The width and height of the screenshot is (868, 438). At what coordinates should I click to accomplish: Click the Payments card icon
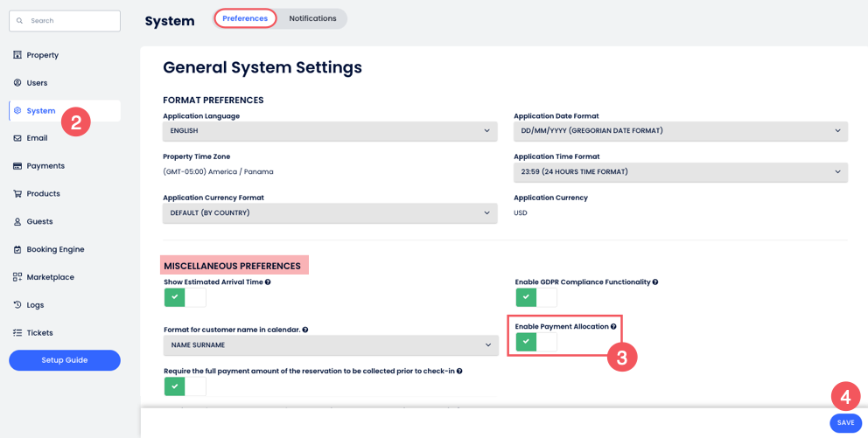(x=17, y=166)
